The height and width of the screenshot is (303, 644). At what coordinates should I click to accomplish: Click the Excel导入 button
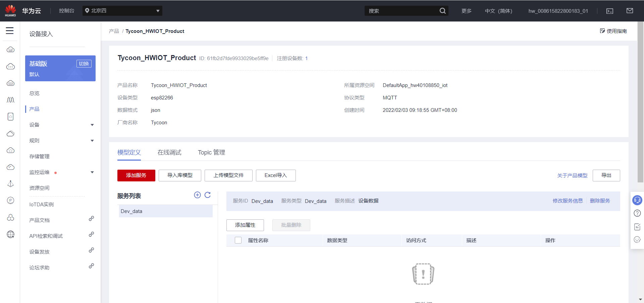(x=276, y=175)
